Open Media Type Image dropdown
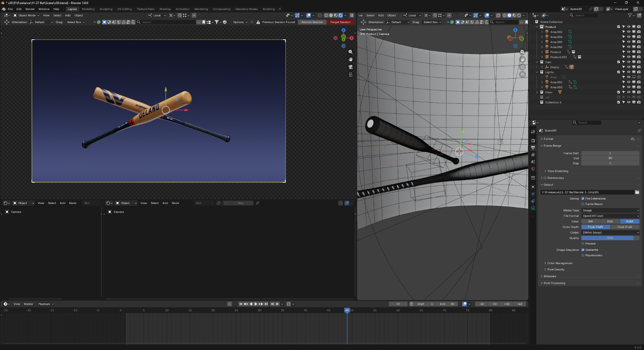Image resolution: width=644 pixels, height=350 pixels. tap(610, 210)
